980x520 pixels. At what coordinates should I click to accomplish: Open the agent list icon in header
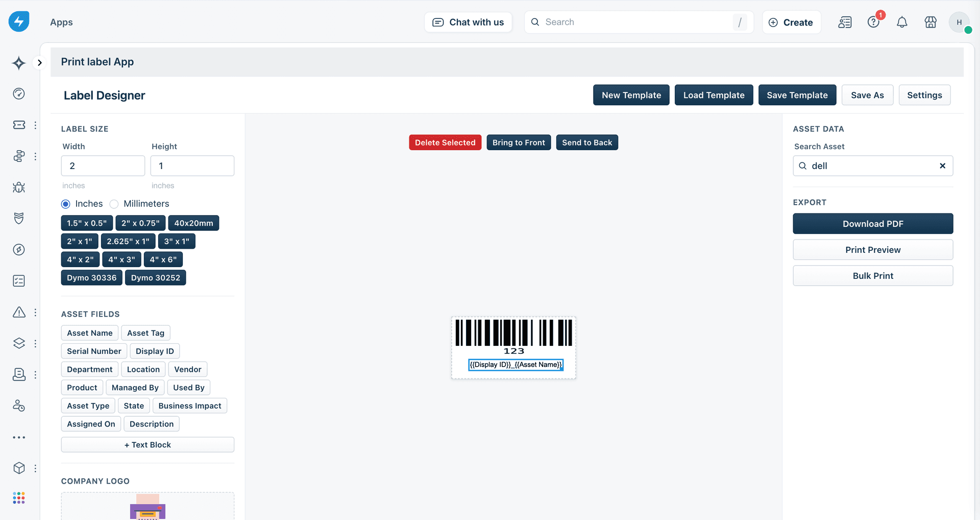pyautogui.click(x=845, y=22)
